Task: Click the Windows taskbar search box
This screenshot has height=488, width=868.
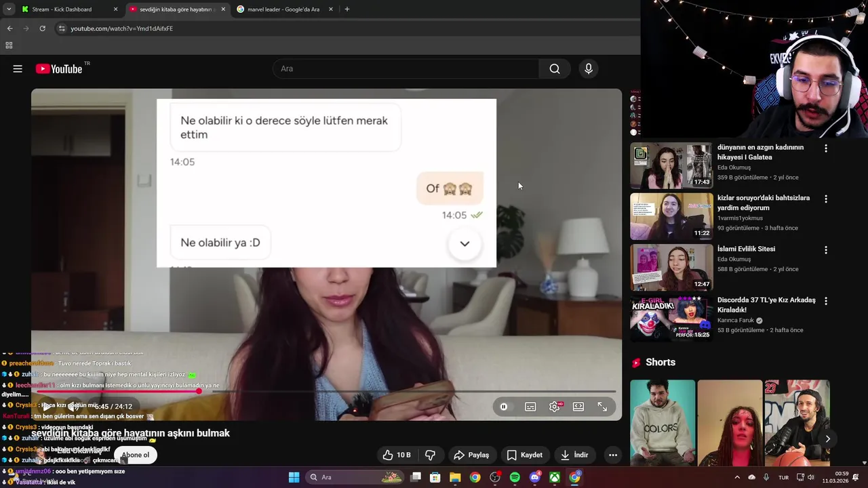Action: click(355, 477)
